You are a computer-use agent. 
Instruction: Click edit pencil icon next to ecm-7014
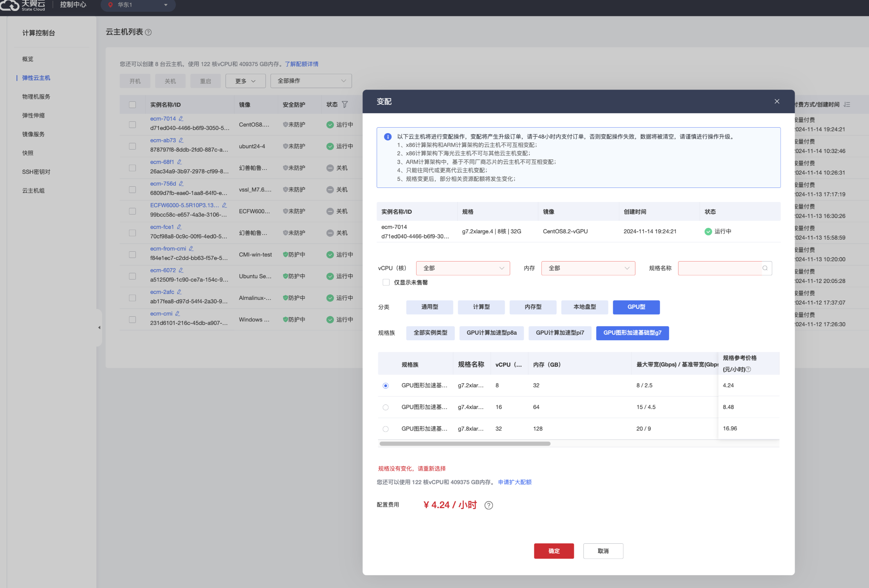point(181,119)
